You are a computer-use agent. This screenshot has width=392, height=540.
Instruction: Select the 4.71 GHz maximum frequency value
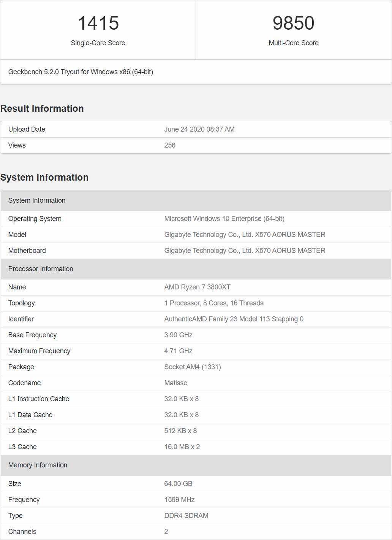179,351
